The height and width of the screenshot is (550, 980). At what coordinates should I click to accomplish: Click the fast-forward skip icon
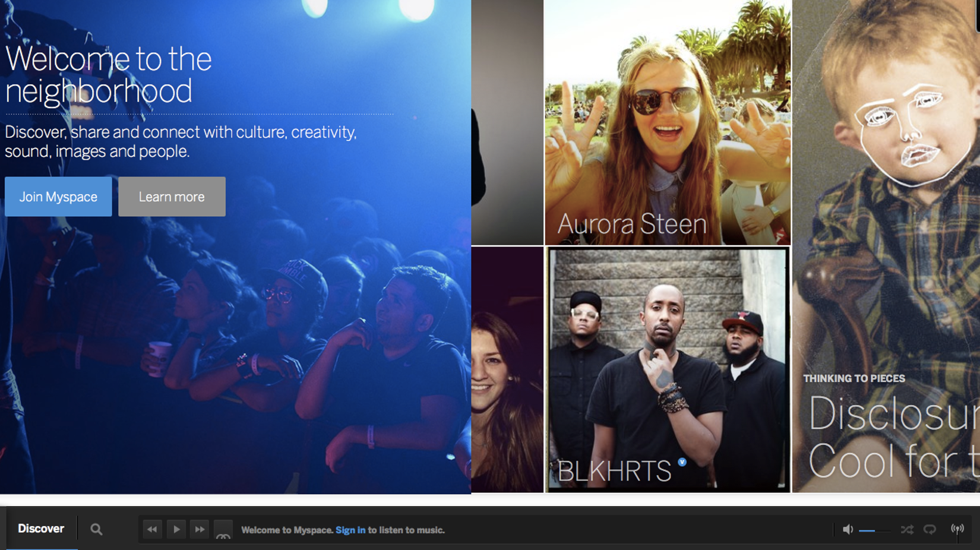200,529
